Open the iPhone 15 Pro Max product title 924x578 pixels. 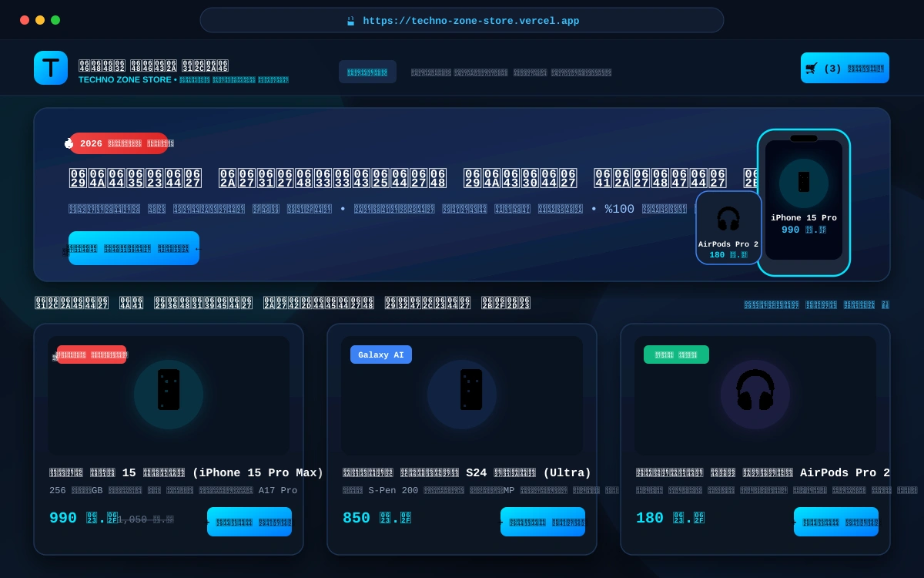[x=186, y=473]
